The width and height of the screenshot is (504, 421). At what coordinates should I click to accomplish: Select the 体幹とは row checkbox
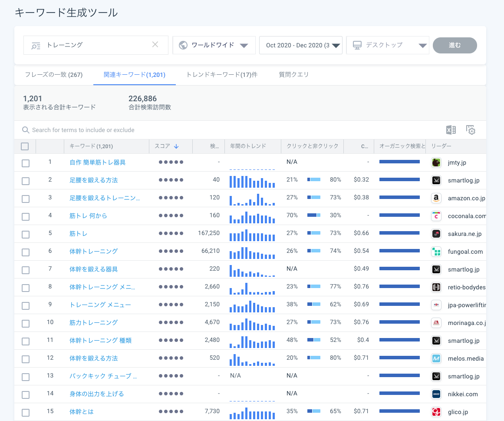click(x=25, y=412)
